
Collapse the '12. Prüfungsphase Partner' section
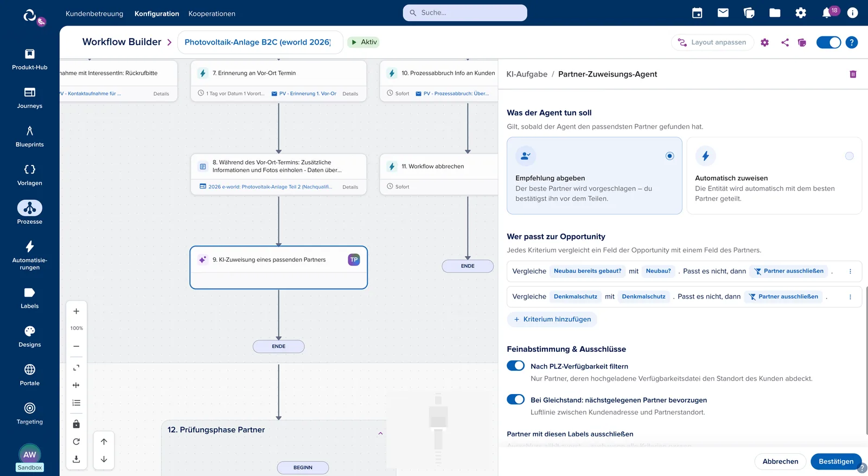click(381, 433)
